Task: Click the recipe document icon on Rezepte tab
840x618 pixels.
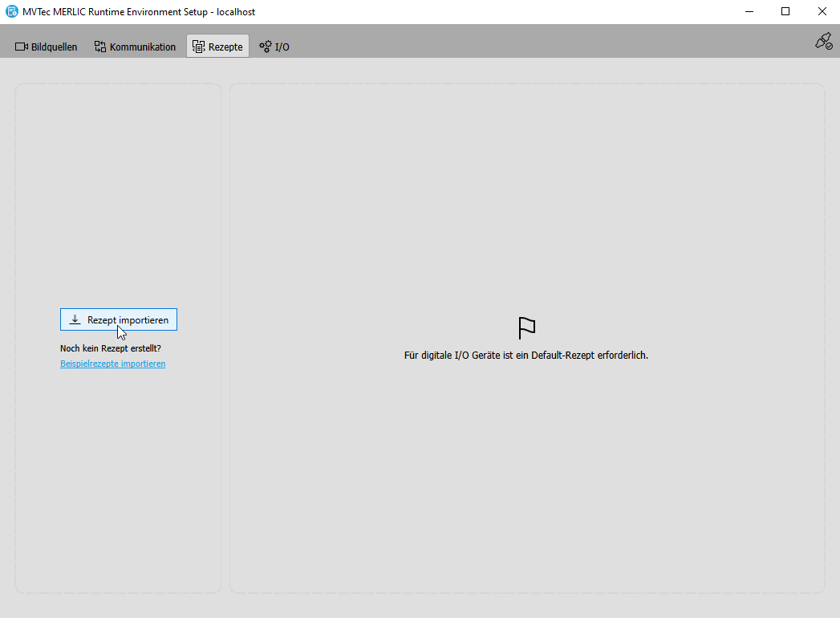Action: (x=199, y=47)
